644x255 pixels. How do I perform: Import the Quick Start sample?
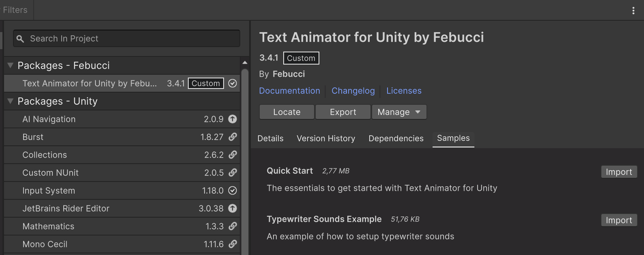pyautogui.click(x=619, y=172)
